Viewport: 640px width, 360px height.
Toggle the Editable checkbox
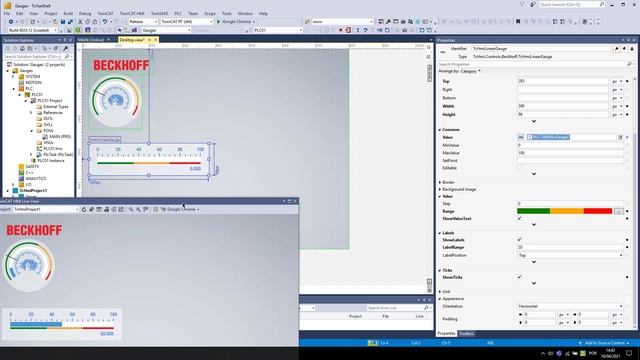[x=520, y=168]
